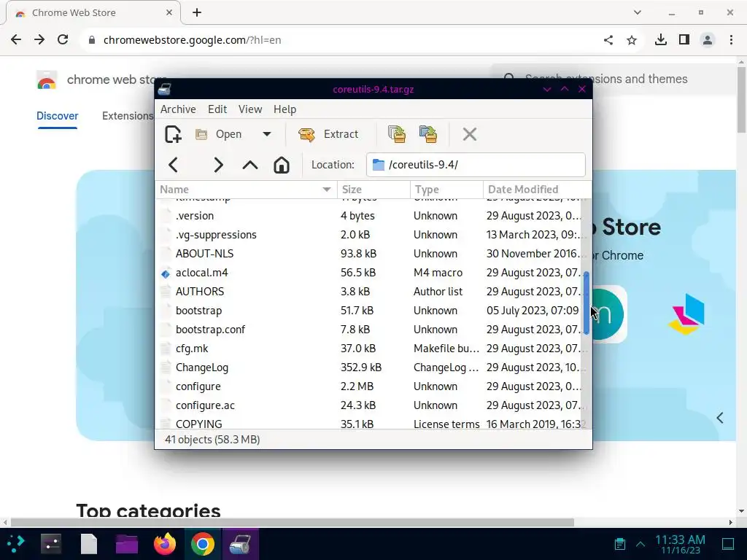Select the .vg-suppressions file
Screen dimensions: 747x560
pos(369,235)
